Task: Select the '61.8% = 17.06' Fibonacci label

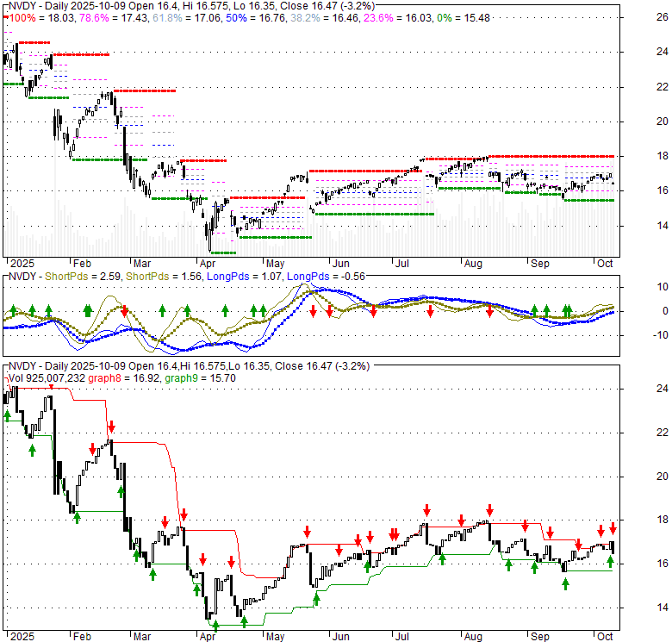Action: [187, 18]
